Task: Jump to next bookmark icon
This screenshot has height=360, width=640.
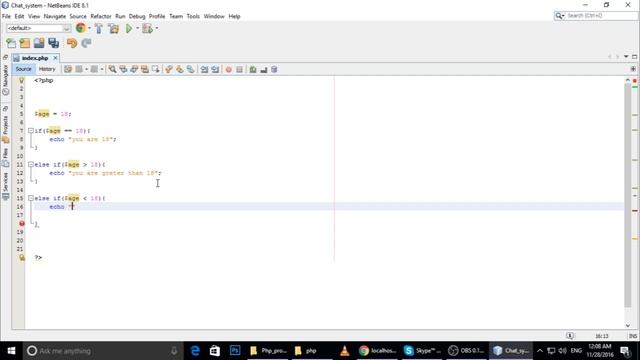Action: click(180, 69)
